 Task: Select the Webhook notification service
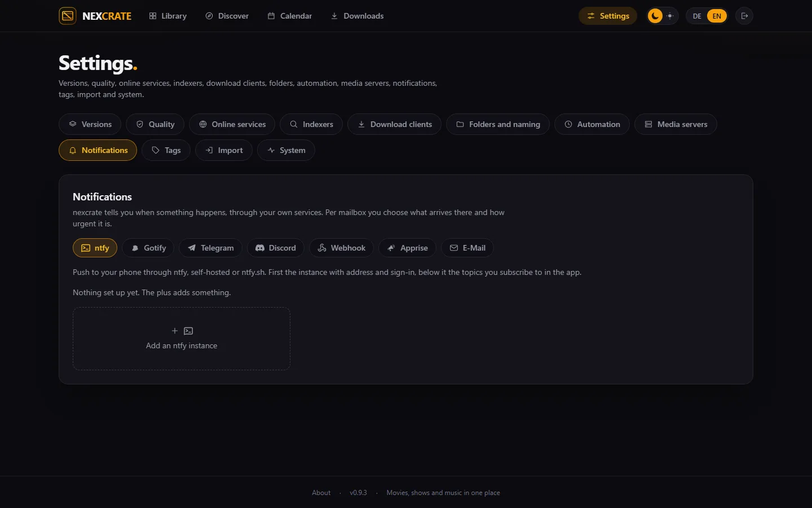pos(342,248)
